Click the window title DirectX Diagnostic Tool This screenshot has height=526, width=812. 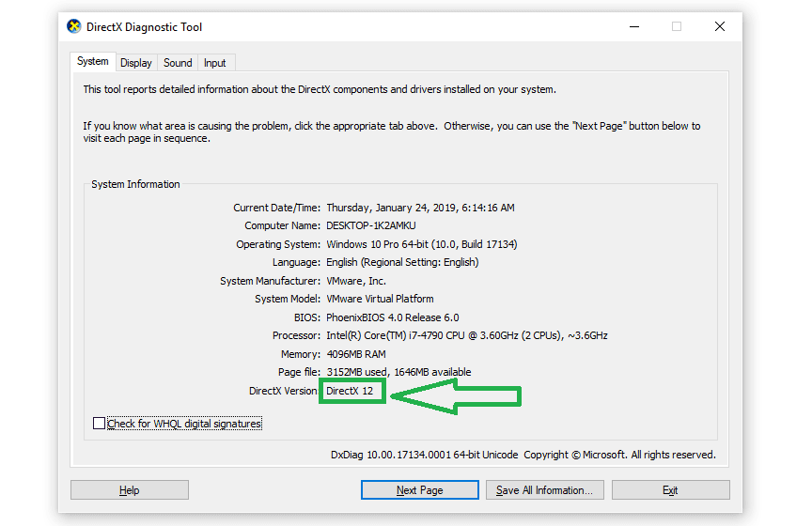click(144, 27)
